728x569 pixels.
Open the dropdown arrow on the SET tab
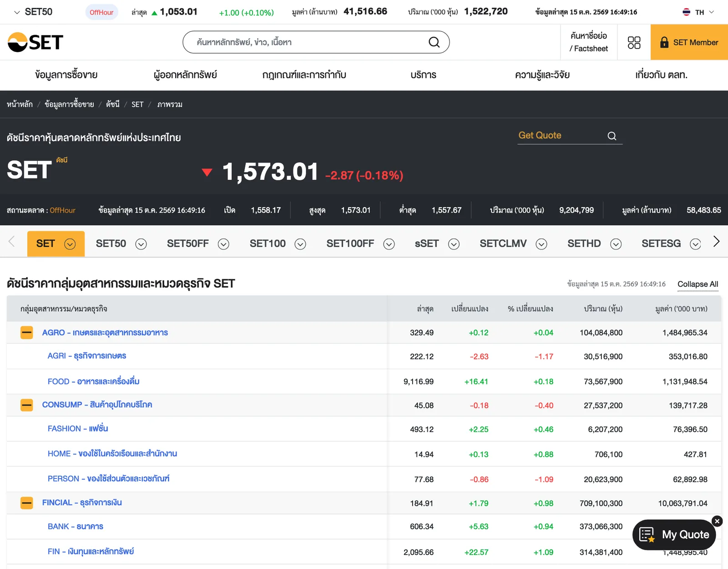click(x=70, y=244)
